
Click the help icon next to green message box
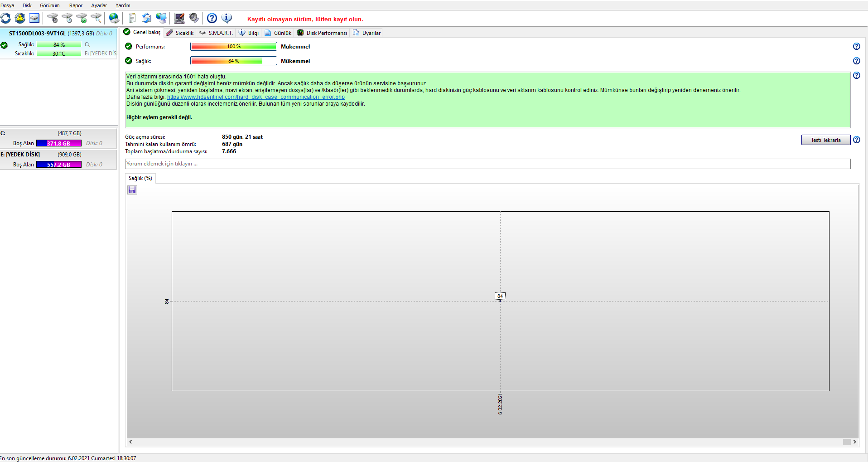(x=856, y=75)
